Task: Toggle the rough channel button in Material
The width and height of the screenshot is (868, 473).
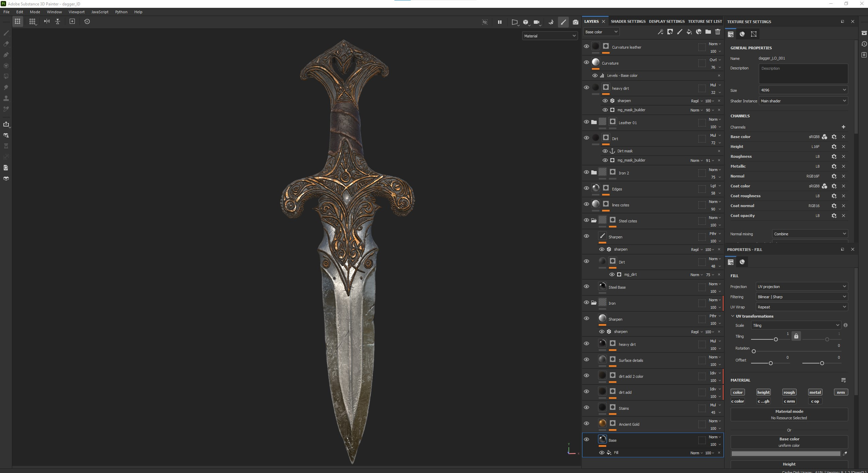Action: pos(789,392)
